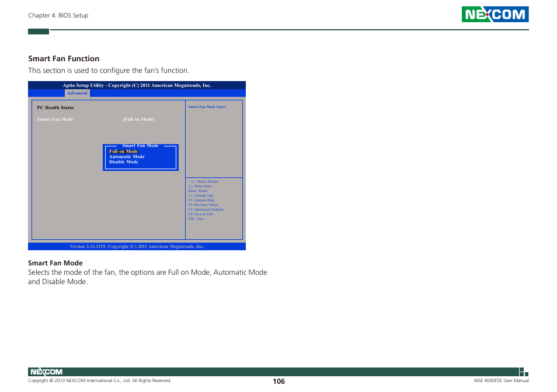Click page number 106
Screen dimensions: 557x392
tap(279, 381)
